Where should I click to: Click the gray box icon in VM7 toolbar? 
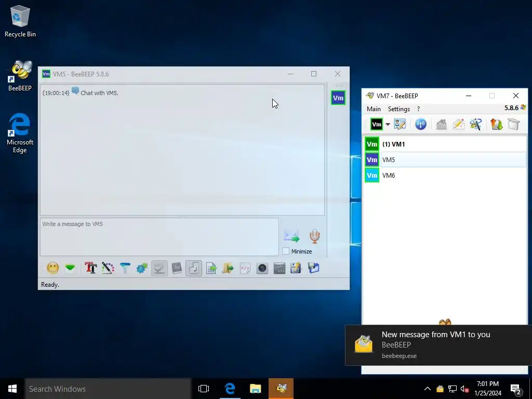click(514, 124)
